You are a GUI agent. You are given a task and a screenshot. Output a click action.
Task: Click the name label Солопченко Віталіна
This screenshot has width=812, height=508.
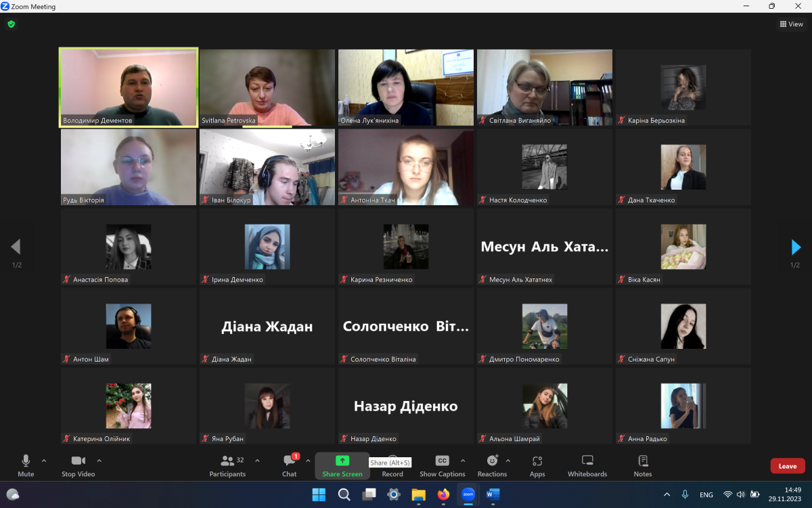[383, 360]
